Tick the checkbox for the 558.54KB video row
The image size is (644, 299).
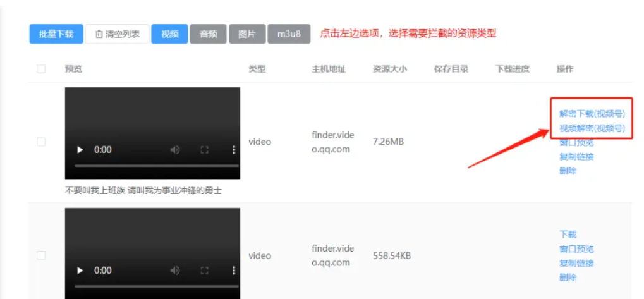point(41,255)
